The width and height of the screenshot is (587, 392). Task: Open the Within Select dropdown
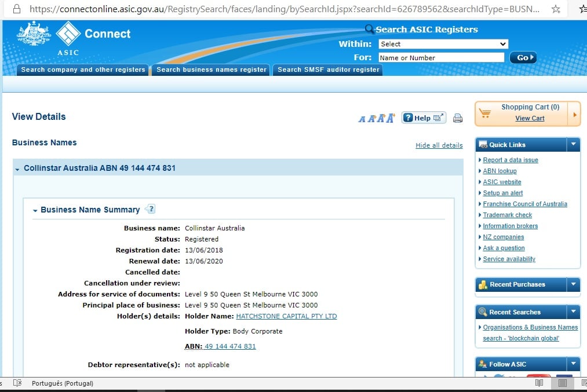pos(443,44)
